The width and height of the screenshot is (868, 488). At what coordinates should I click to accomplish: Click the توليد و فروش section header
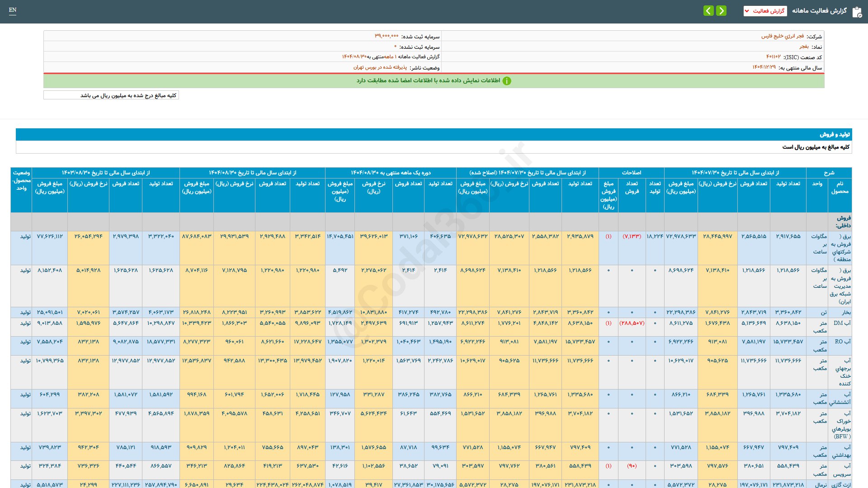[x=835, y=135]
